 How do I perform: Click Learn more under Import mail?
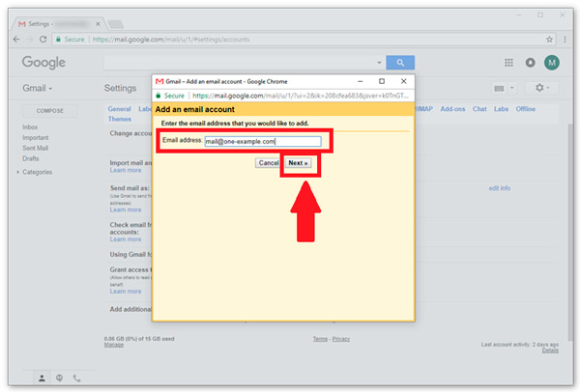tap(126, 170)
